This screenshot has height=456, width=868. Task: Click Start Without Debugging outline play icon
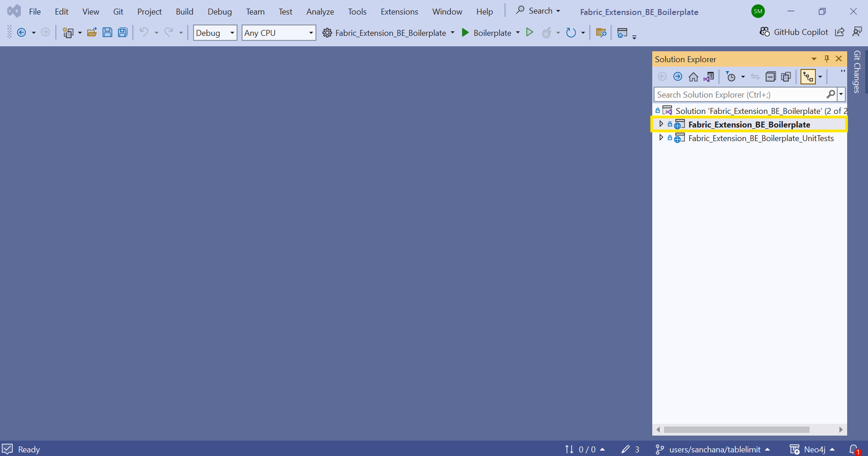click(x=529, y=32)
